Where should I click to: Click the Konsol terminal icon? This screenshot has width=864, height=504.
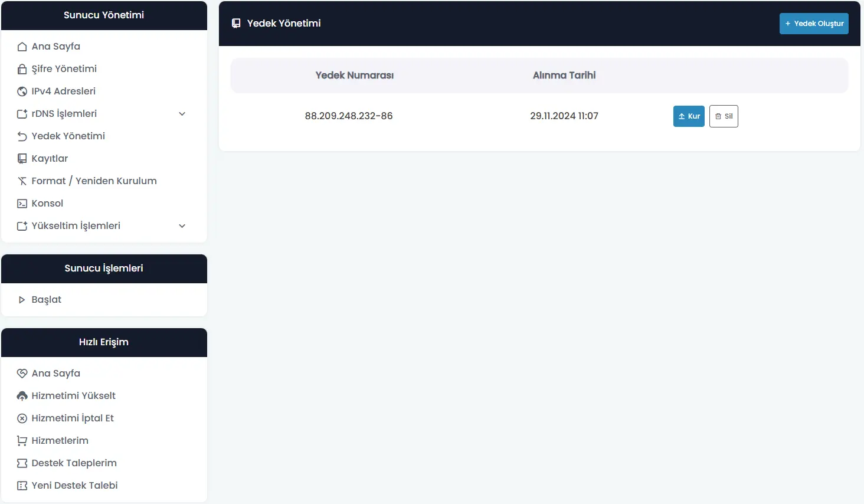[22, 204]
